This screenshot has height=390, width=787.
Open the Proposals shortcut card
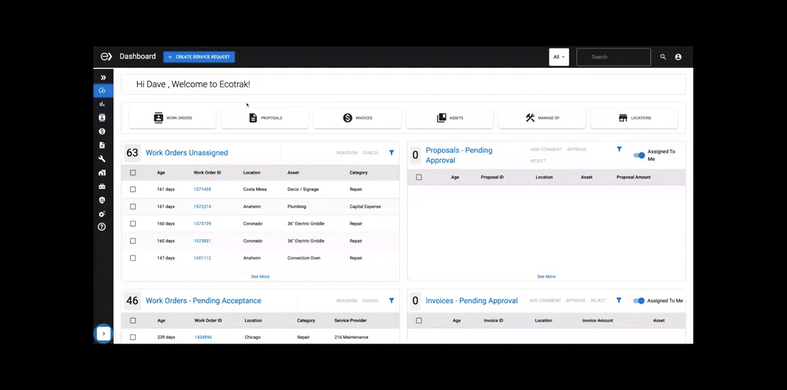265,118
